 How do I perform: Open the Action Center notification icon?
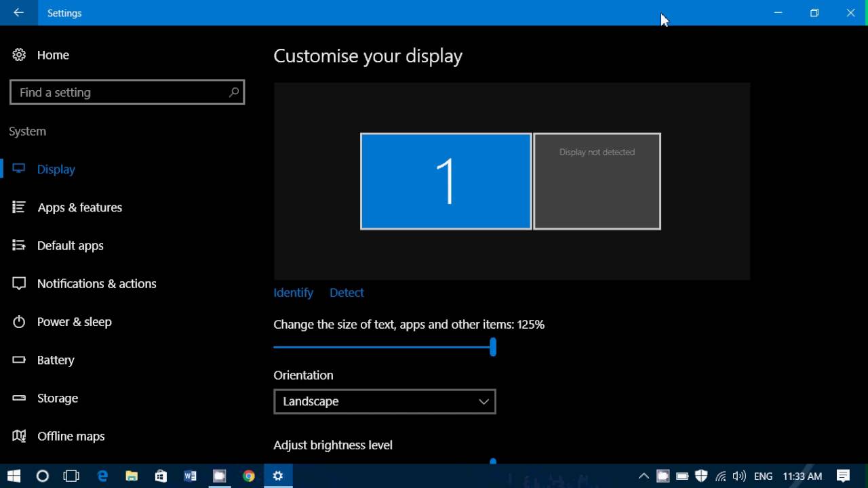tap(844, 476)
